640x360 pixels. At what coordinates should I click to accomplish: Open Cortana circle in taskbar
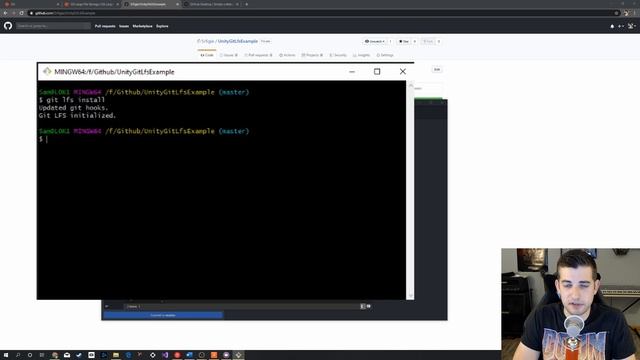[30, 355]
